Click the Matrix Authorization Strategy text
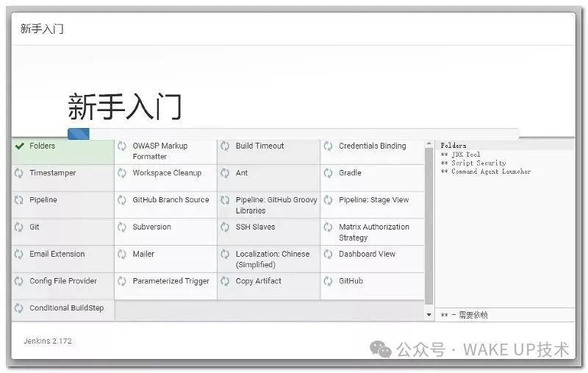This screenshot has height=373, width=588. tap(374, 232)
